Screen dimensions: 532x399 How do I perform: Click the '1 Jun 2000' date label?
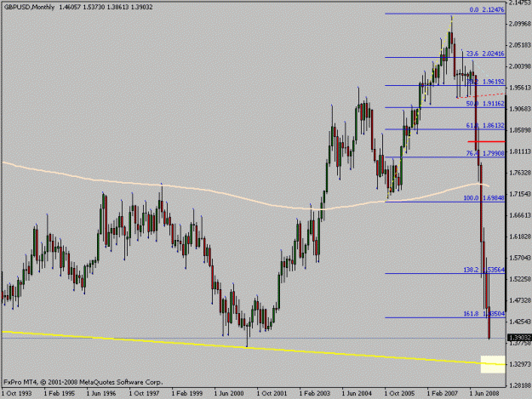tap(229, 394)
